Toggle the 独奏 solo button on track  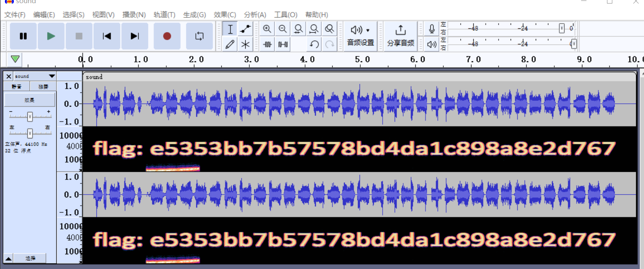pos(43,86)
